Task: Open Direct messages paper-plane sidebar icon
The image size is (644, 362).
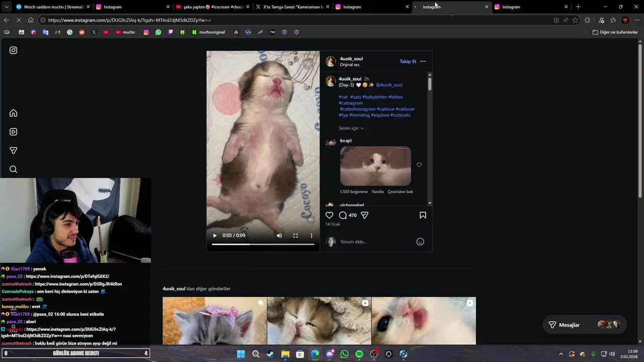Action: pos(14,150)
